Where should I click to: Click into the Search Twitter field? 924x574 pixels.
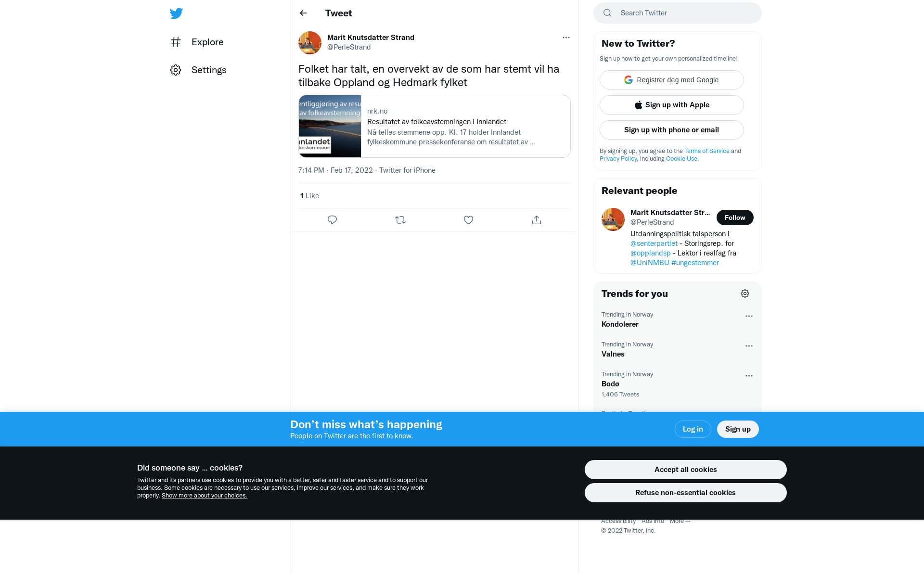(677, 13)
